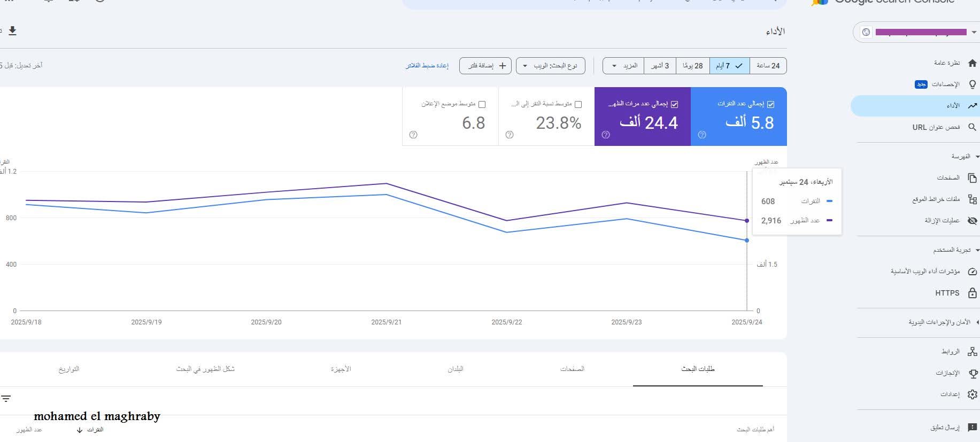Open the Overview home icon
The width and height of the screenshot is (980, 442).
click(972, 63)
